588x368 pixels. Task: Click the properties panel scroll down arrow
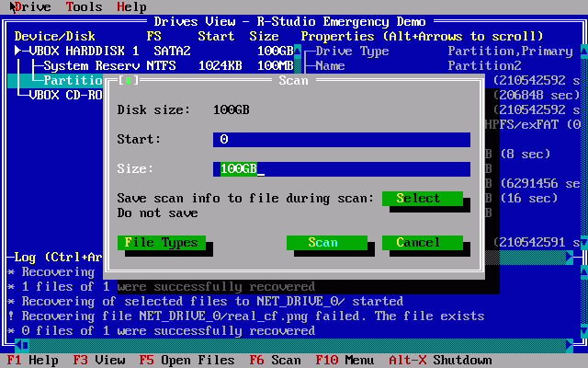tap(584, 243)
